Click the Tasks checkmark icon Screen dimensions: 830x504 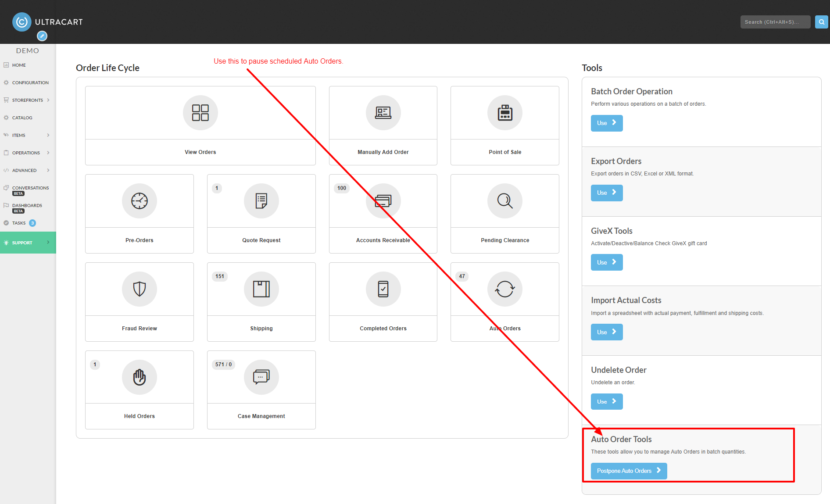pyautogui.click(x=6, y=223)
